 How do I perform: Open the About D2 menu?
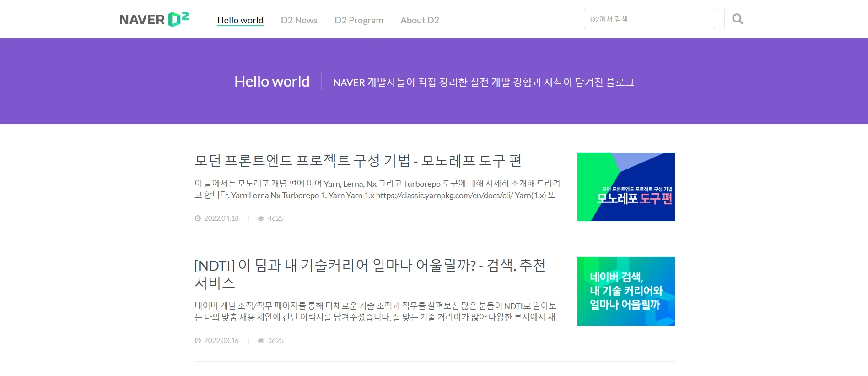[420, 20]
